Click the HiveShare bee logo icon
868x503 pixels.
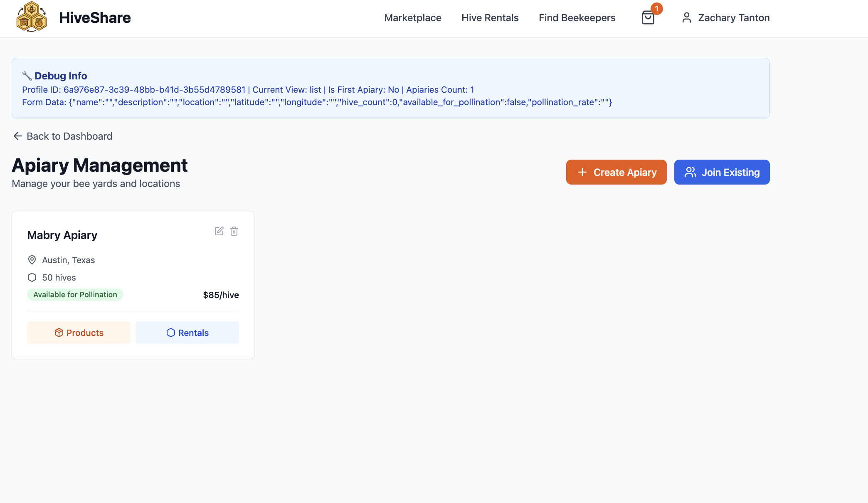(x=32, y=17)
